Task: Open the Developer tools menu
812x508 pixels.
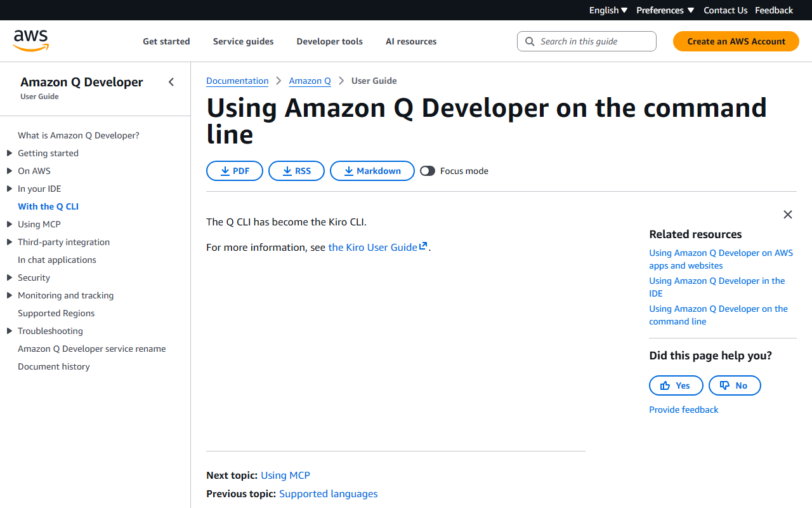Action: point(330,41)
